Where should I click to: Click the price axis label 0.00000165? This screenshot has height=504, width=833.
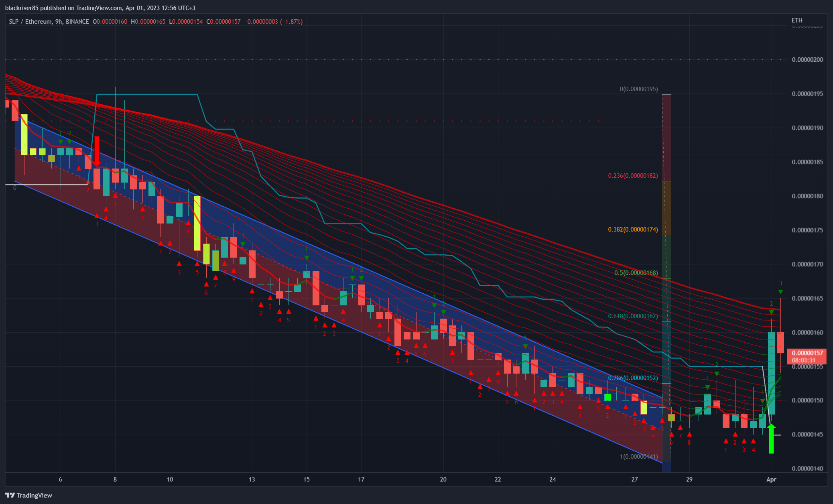click(x=807, y=299)
